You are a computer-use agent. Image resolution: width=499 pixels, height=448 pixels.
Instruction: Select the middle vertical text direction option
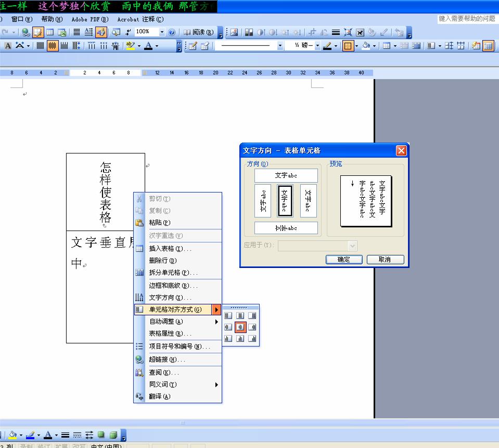(285, 200)
